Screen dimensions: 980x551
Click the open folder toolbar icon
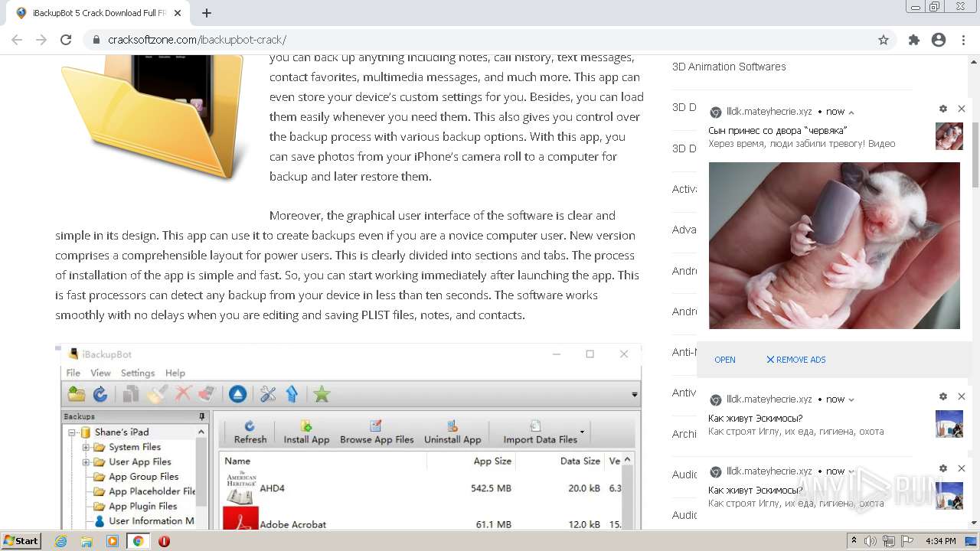[77, 394]
